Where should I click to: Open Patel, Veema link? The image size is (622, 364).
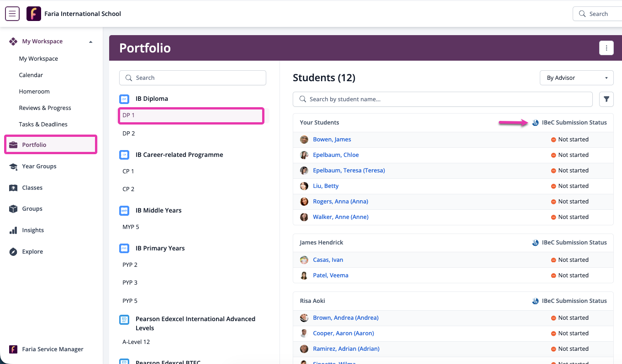click(x=331, y=276)
